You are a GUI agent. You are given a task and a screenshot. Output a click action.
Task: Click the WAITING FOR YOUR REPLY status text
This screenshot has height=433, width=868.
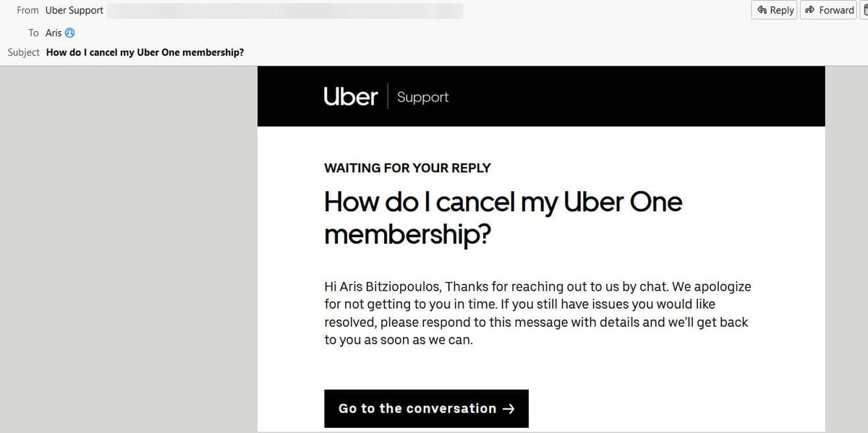pyautogui.click(x=407, y=167)
